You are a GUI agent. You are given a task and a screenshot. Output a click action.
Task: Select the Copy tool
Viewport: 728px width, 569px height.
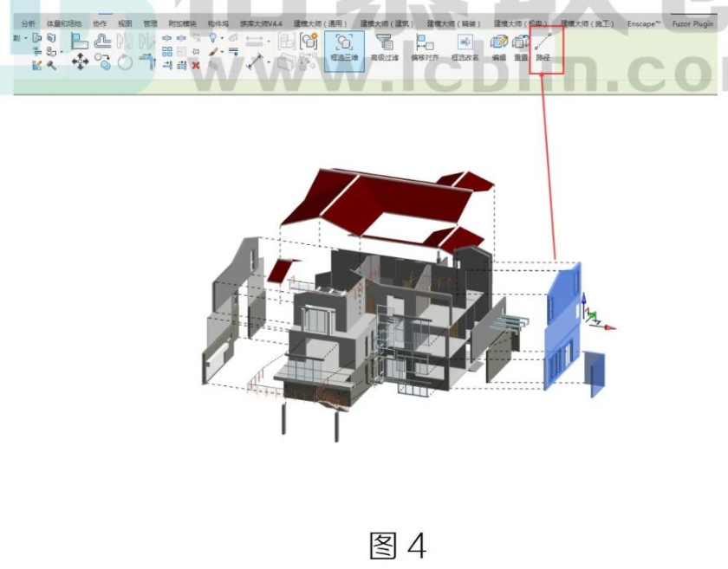point(102,61)
